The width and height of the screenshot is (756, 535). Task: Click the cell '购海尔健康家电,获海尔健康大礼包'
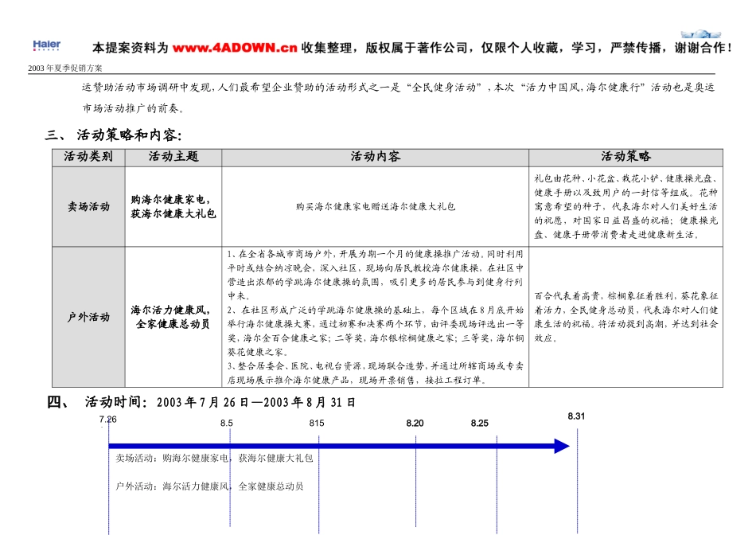coord(173,206)
